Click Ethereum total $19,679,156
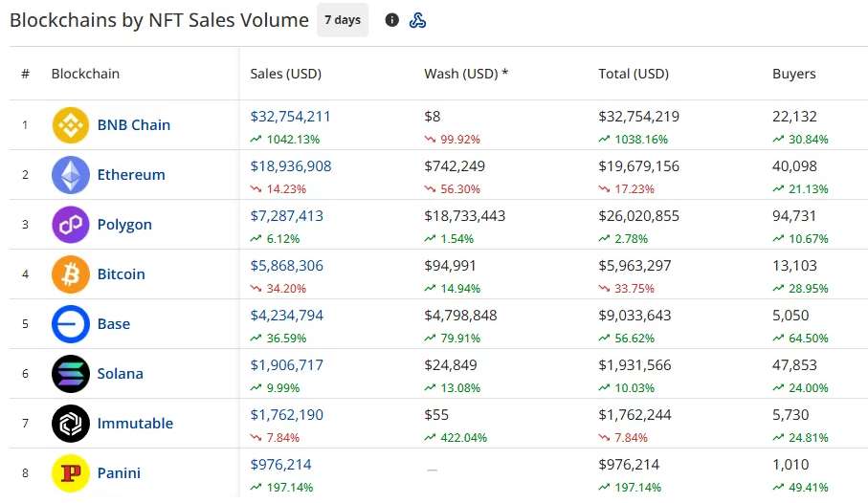Image resolution: width=868 pixels, height=503 pixels. pos(639,166)
